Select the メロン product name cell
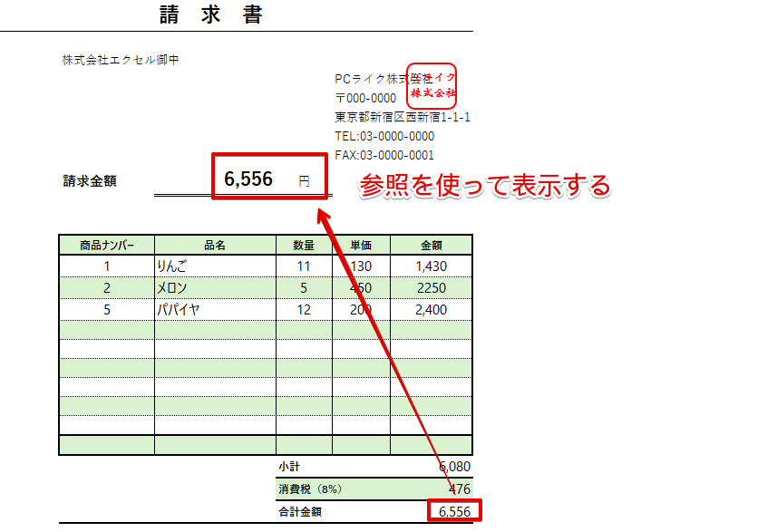Viewport: 767px width, 532px height. click(x=215, y=288)
